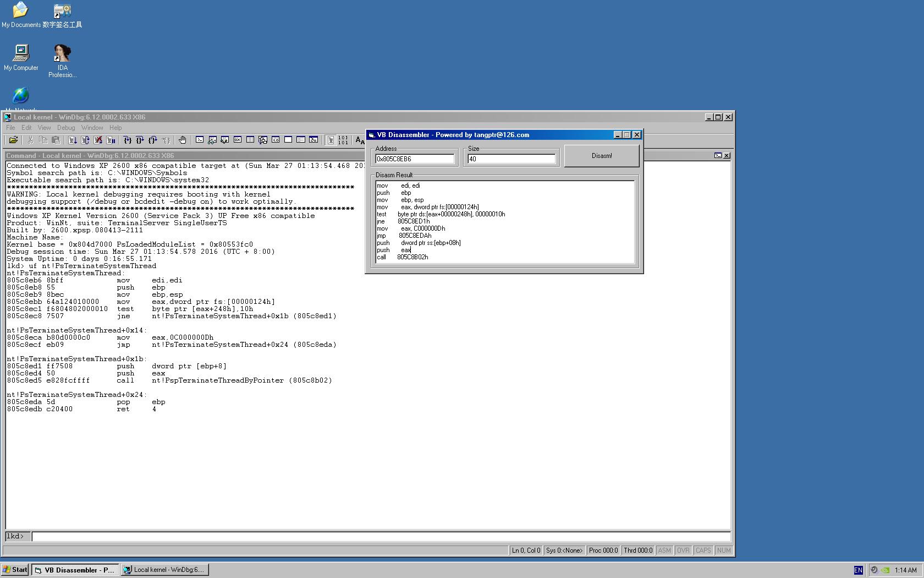Viewport: 924px width, 578px height.
Task: Click the Go debugging toolbar icon
Action: pyautogui.click(x=73, y=140)
